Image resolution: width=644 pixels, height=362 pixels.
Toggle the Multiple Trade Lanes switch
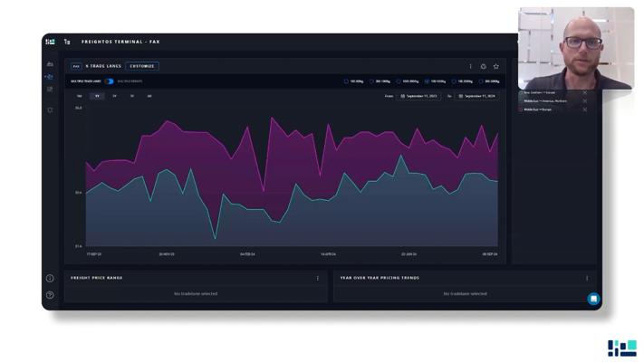click(x=109, y=81)
